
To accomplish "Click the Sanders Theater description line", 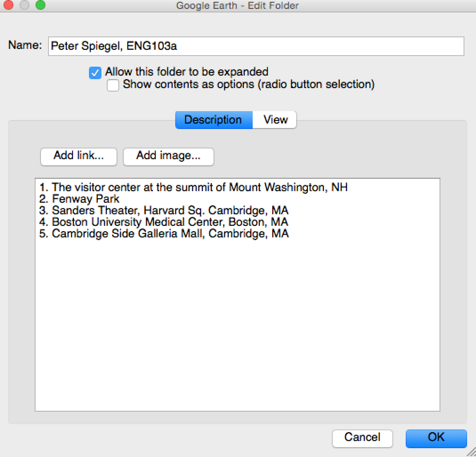I will point(165,211).
